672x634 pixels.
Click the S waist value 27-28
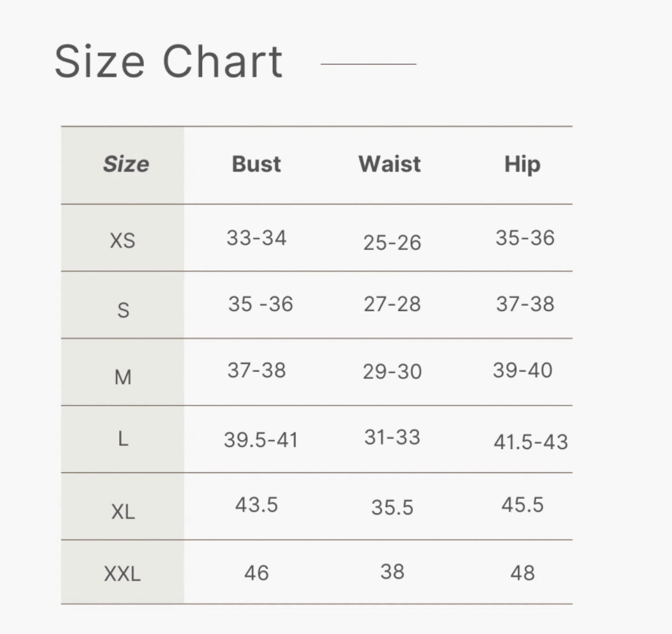click(x=392, y=304)
